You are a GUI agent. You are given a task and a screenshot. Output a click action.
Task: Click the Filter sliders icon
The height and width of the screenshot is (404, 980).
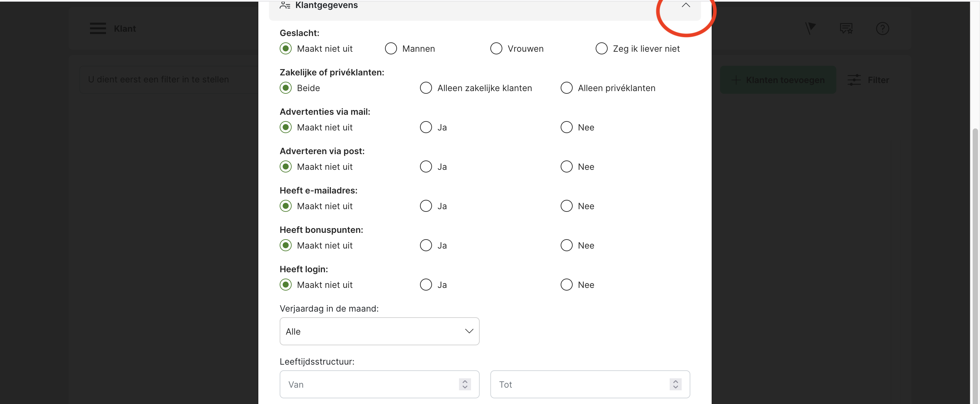854,80
